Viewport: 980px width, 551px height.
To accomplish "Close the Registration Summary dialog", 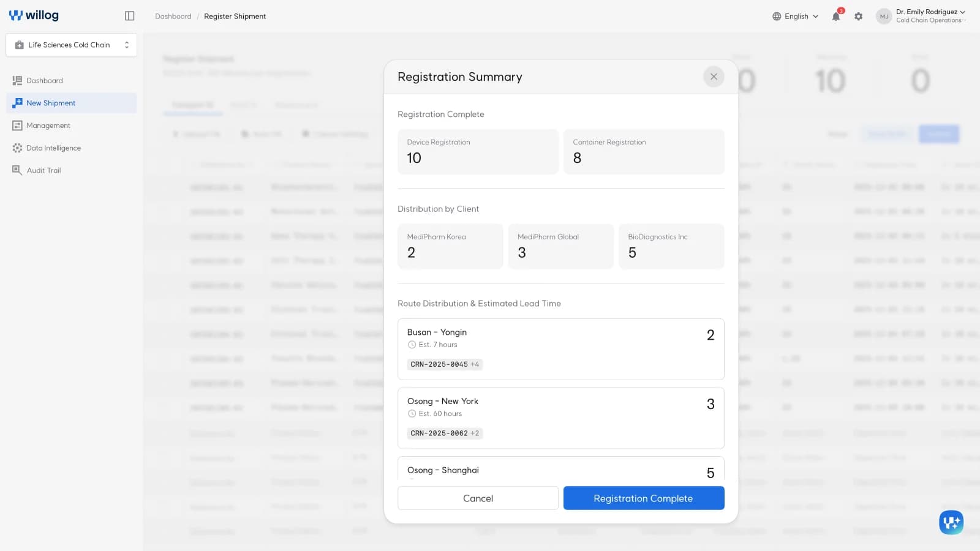I will click(x=714, y=77).
